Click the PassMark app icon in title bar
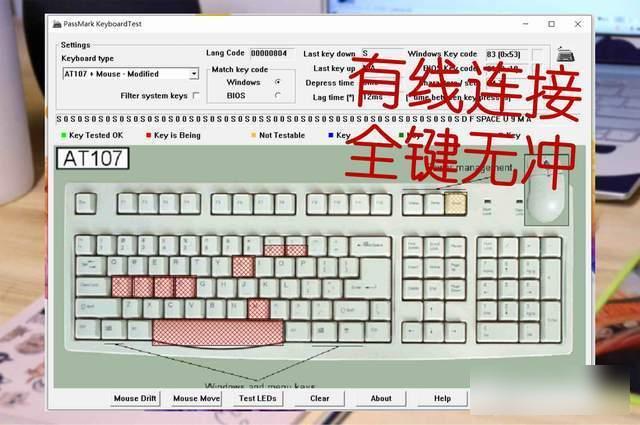Viewport: 640px width, 425px height. pyautogui.click(x=57, y=23)
